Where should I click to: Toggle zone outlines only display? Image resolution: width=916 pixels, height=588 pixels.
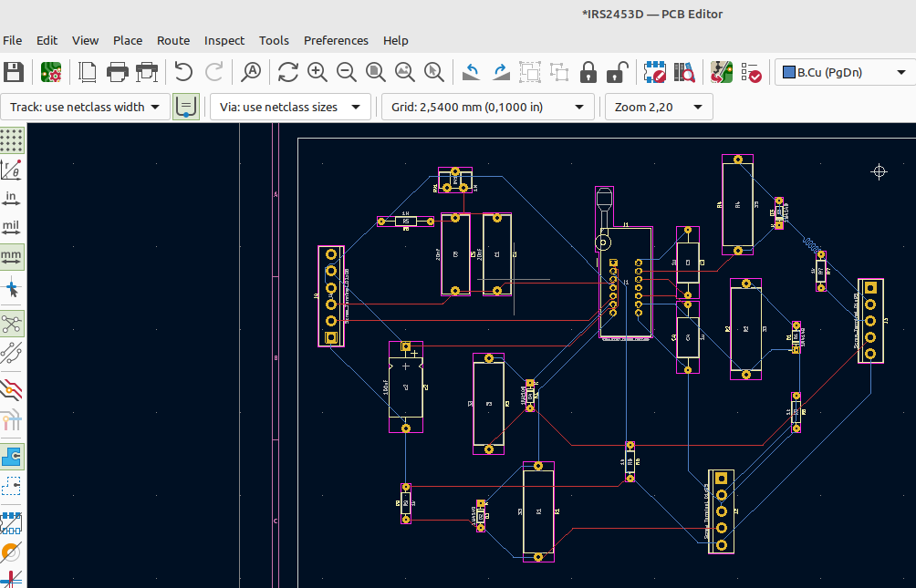click(12, 486)
